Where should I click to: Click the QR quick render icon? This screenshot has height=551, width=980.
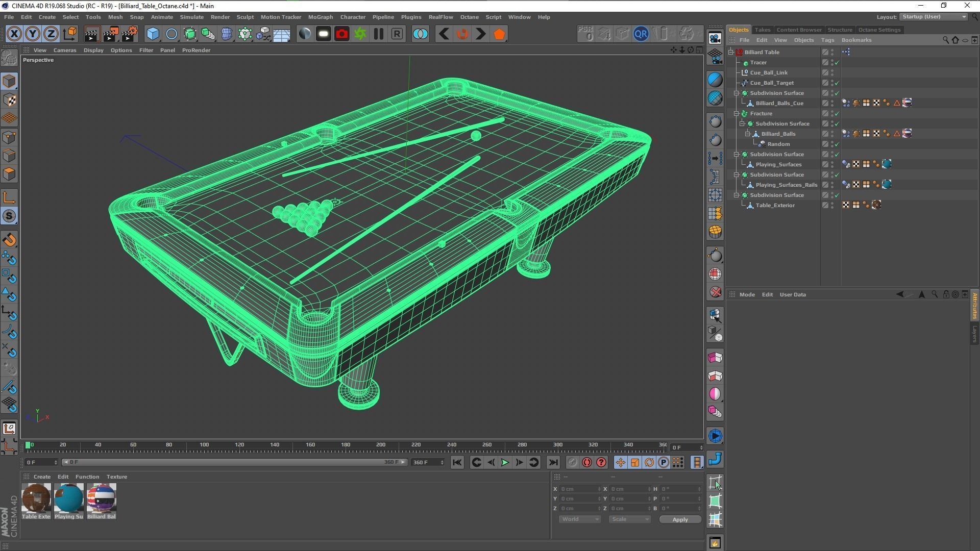(641, 34)
